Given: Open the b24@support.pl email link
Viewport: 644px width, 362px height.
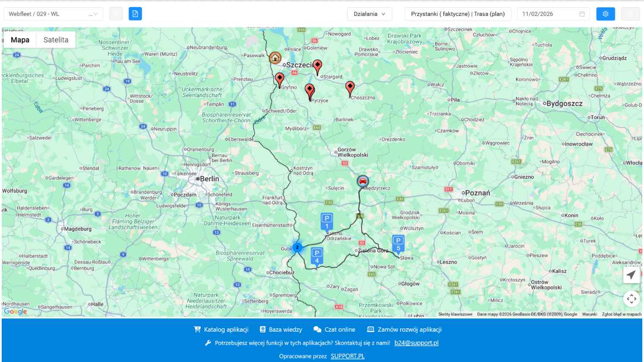Looking at the screenshot, I should click(x=416, y=343).
